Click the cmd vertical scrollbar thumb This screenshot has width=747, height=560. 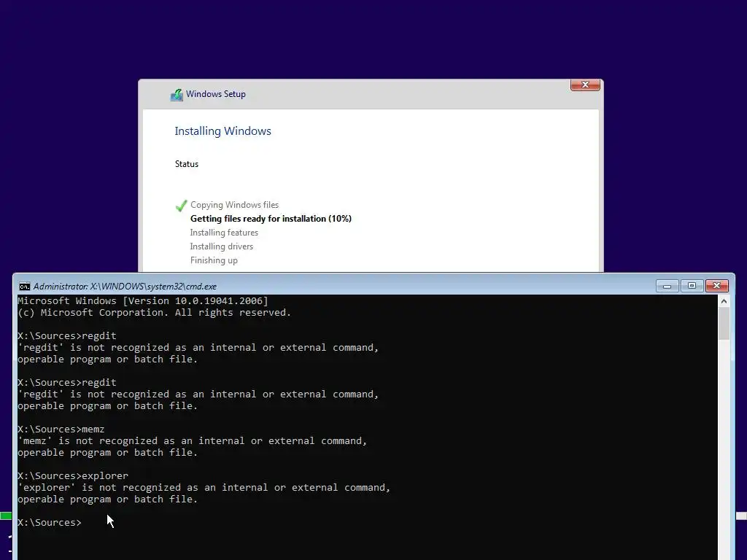[724, 324]
